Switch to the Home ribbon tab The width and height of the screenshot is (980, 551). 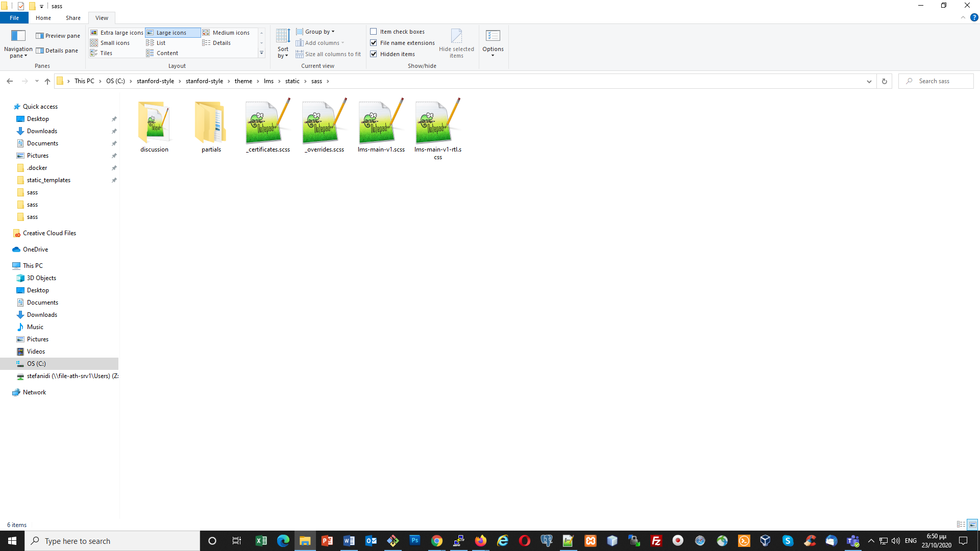(43, 18)
